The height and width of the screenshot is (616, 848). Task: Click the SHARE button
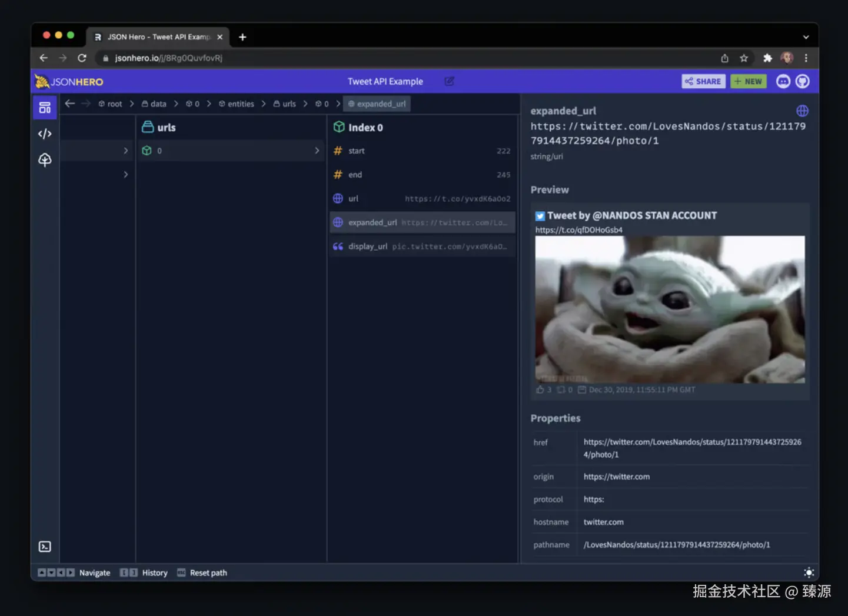pyautogui.click(x=703, y=81)
